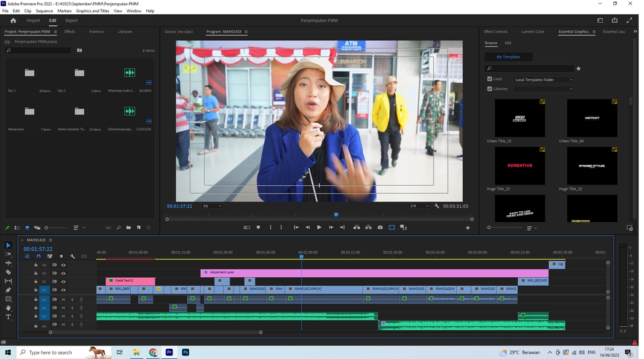Image resolution: width=644 pixels, height=359 pixels.
Task: Select the Pen tool
Action: tap(8, 290)
